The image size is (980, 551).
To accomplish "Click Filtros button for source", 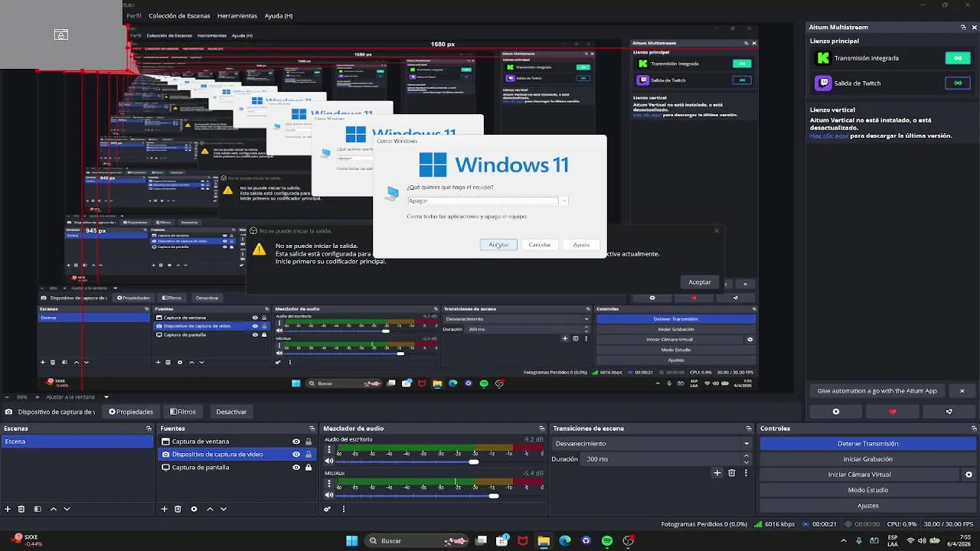I will point(183,412).
